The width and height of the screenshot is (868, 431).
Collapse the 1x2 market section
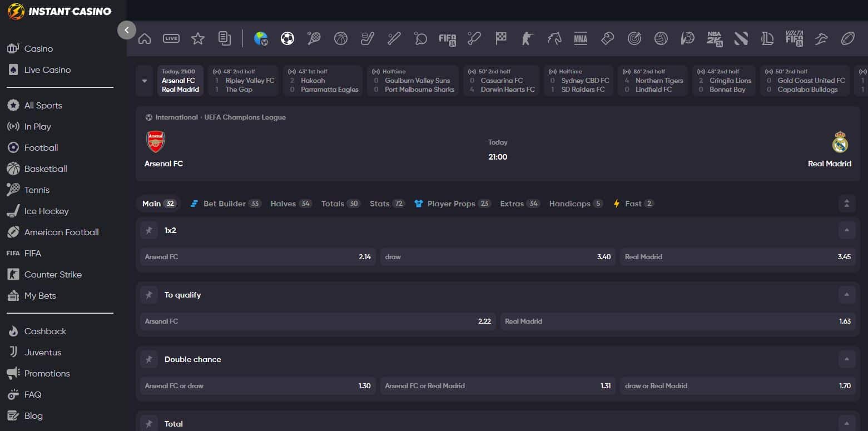pyautogui.click(x=847, y=230)
